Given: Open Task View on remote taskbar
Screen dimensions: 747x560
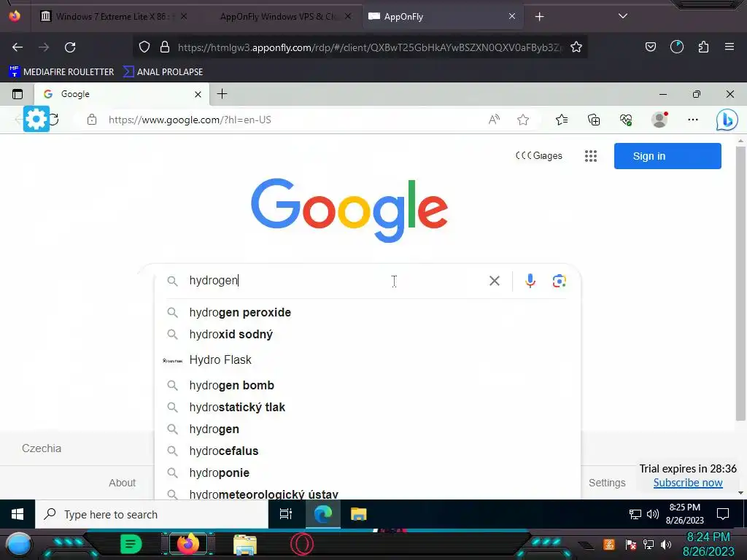Looking at the screenshot, I should pos(286,514).
